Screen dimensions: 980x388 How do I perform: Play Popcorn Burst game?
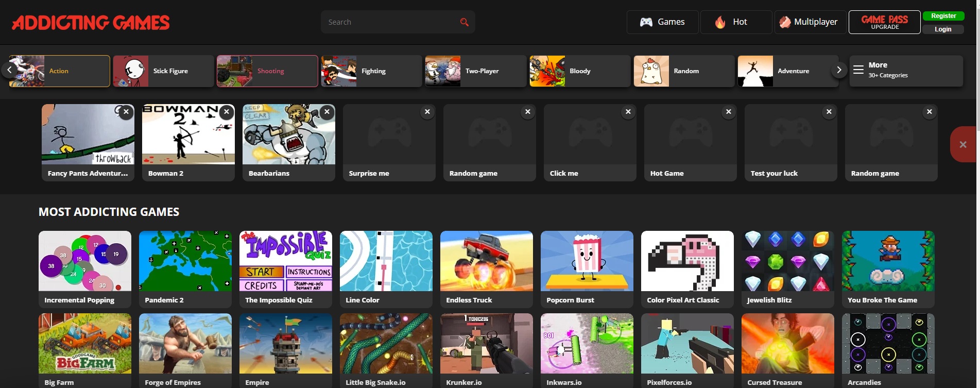click(587, 269)
